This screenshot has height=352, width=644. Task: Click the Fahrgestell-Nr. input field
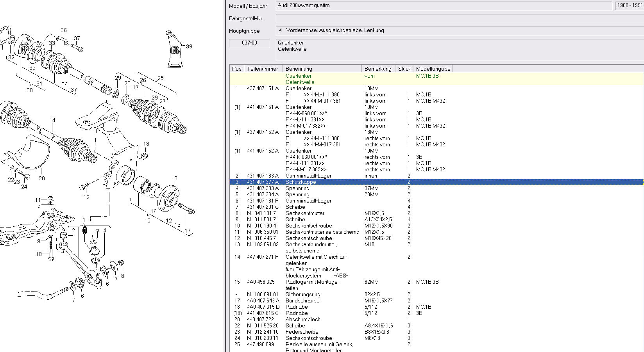(460, 18)
